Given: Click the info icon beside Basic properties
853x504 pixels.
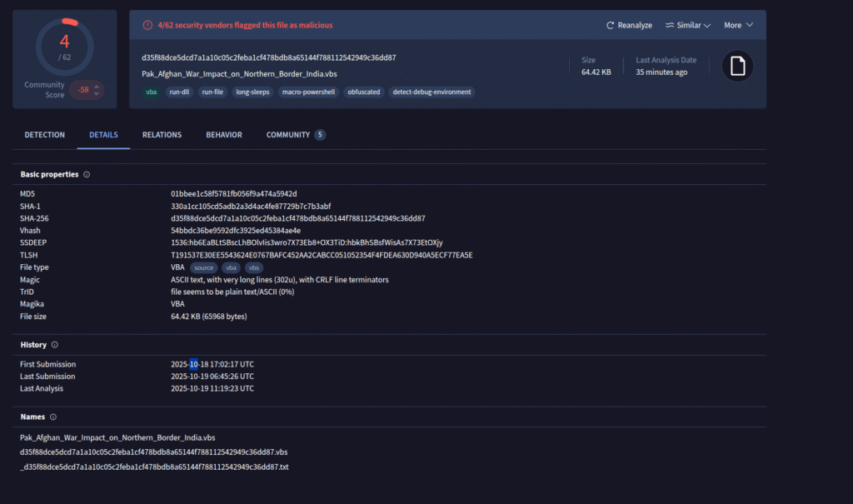Looking at the screenshot, I should click(x=87, y=175).
